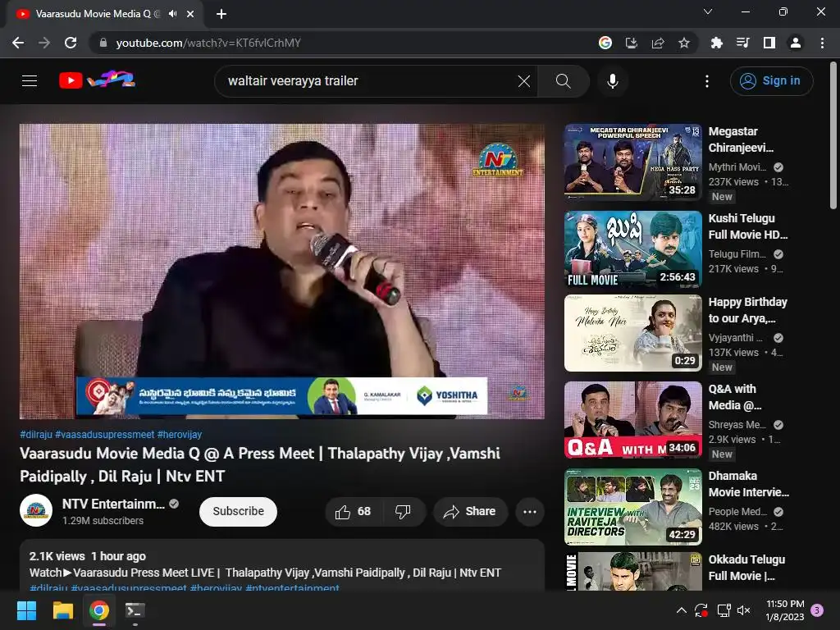The height and width of the screenshot is (630, 840).
Task: Open Chrome extensions puzzle icon
Action: coord(716,43)
